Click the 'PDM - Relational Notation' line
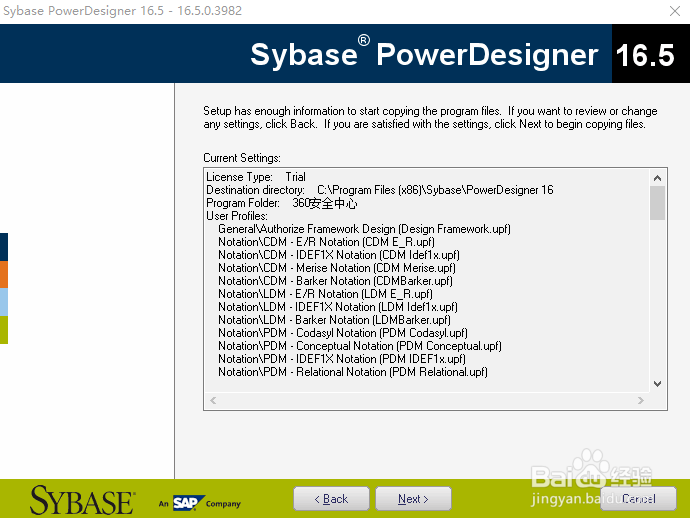 tap(353, 372)
